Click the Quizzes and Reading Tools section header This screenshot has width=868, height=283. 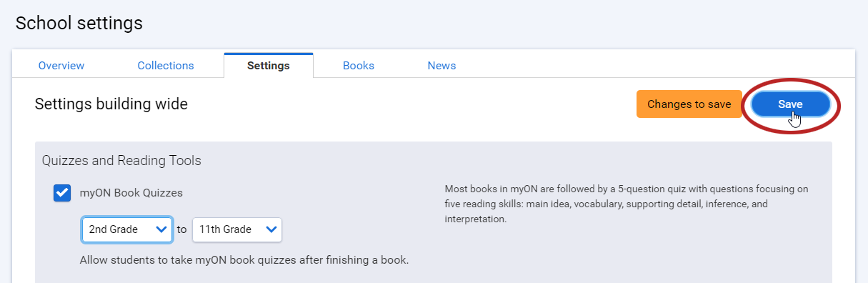click(121, 161)
